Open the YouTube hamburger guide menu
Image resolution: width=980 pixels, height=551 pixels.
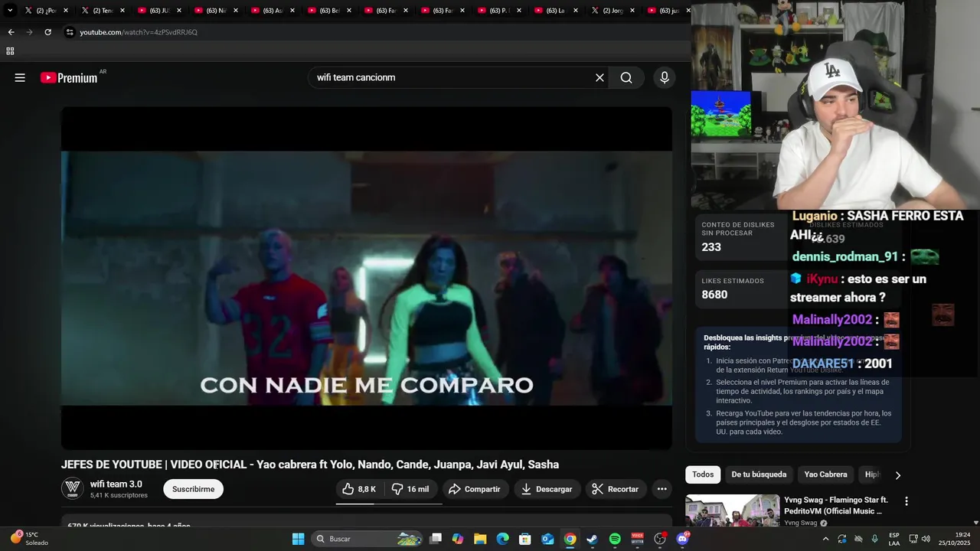[x=20, y=77]
